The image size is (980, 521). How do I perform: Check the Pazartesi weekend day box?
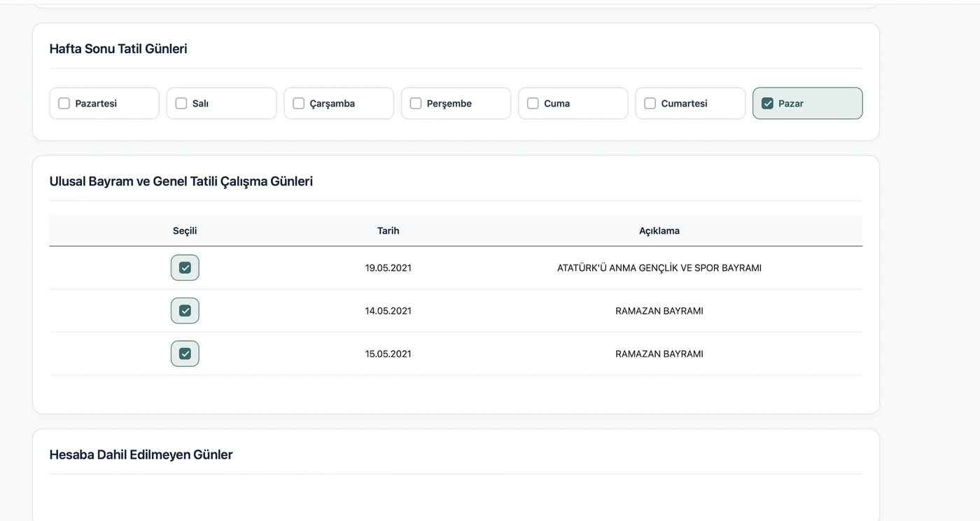coord(64,104)
